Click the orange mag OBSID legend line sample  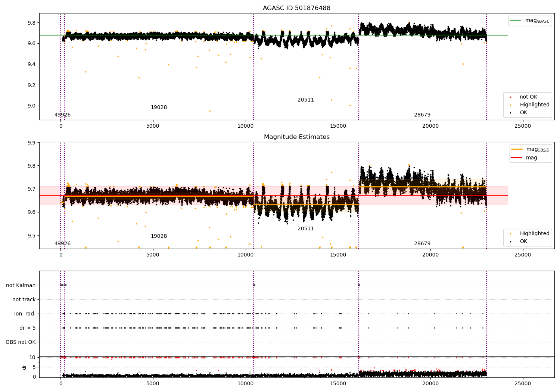[517, 149]
